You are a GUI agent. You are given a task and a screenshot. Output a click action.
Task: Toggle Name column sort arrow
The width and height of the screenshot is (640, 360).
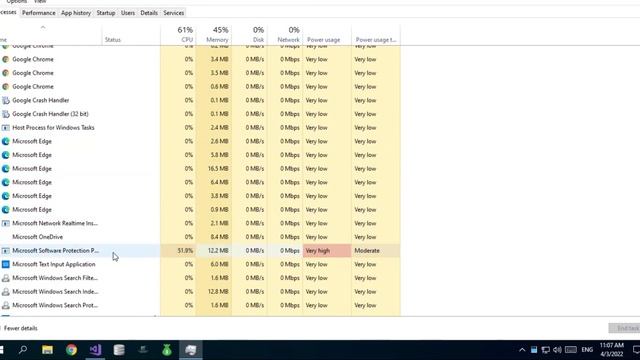point(43,28)
